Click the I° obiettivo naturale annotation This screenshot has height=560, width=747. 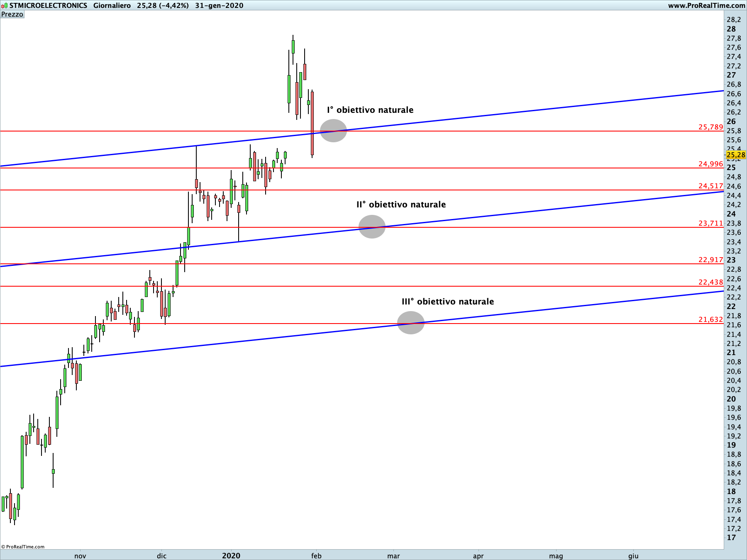(x=370, y=110)
